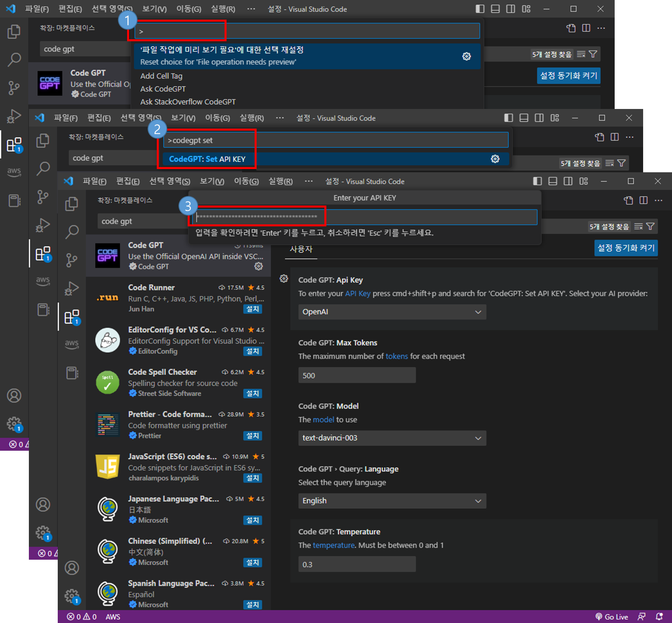672x623 pixels.
Task: Toggle secondary side bar in front window title bar
Action: [568, 181]
